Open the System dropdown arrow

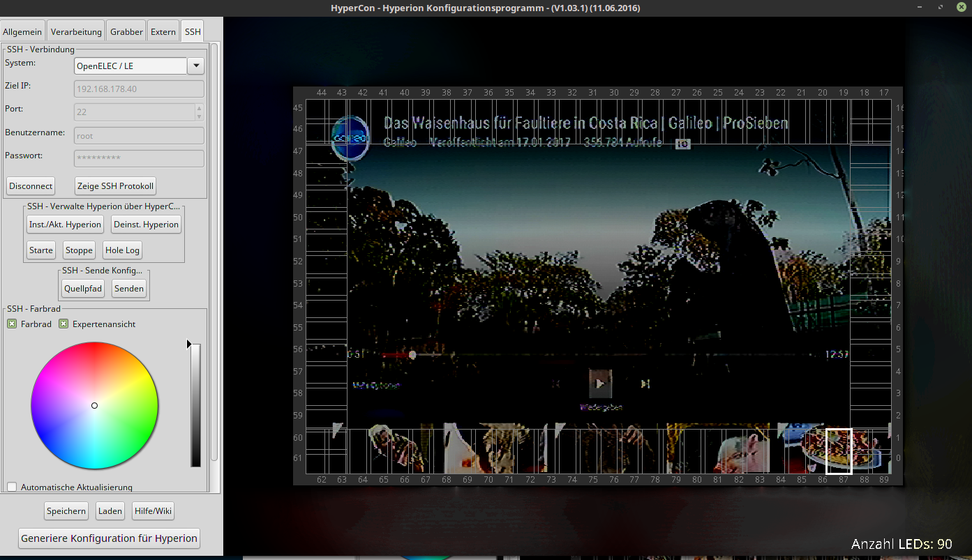click(x=196, y=66)
